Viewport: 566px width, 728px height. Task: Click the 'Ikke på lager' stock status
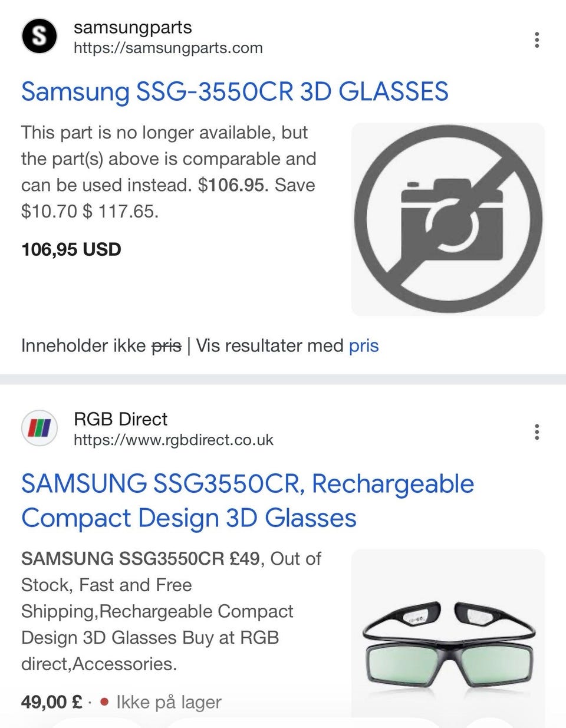pos(169,702)
